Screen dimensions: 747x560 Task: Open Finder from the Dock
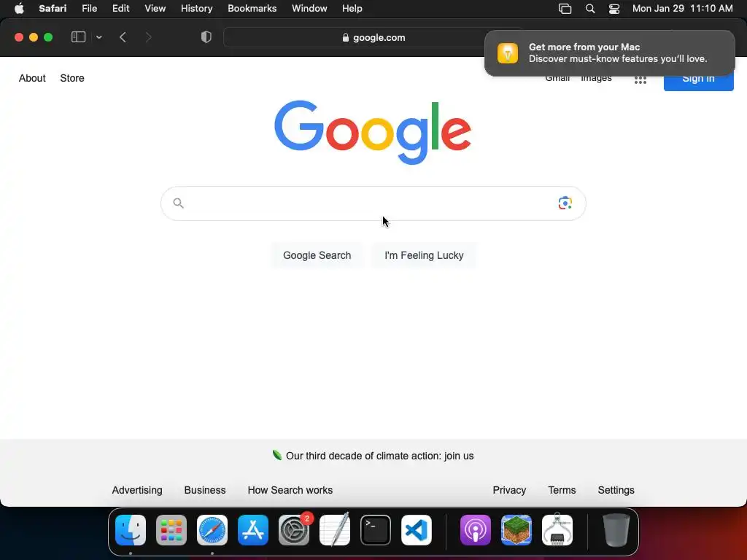(131, 530)
